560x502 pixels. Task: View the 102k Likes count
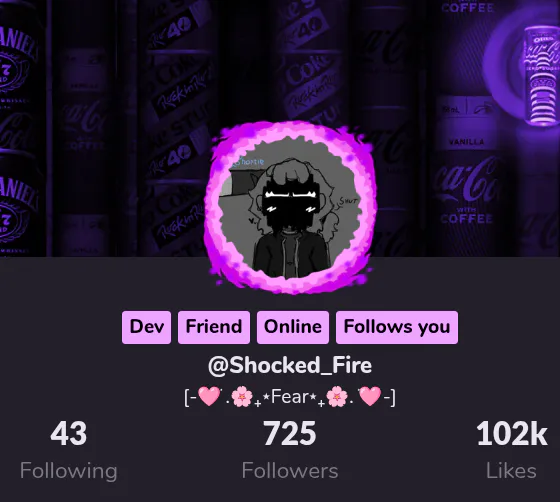tap(511, 434)
